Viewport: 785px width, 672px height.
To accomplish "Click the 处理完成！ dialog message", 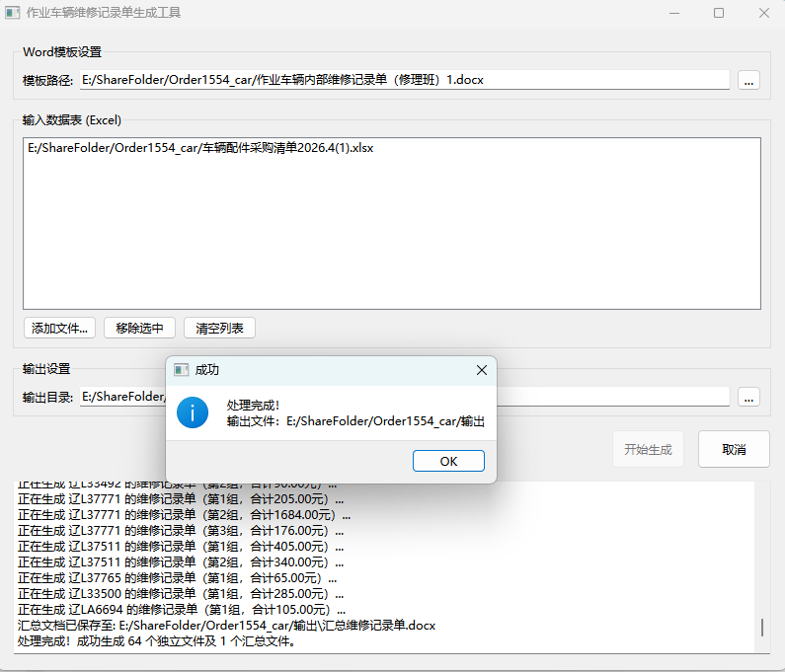I will point(253,406).
